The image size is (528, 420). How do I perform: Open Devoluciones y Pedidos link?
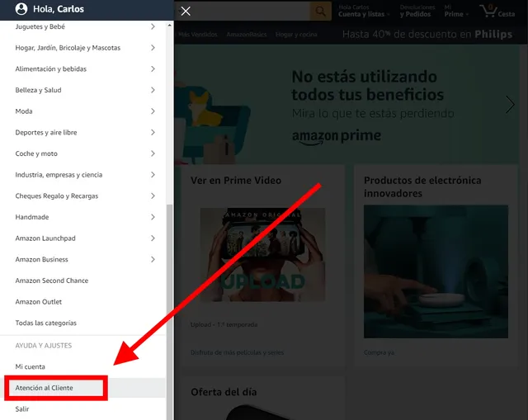417,11
